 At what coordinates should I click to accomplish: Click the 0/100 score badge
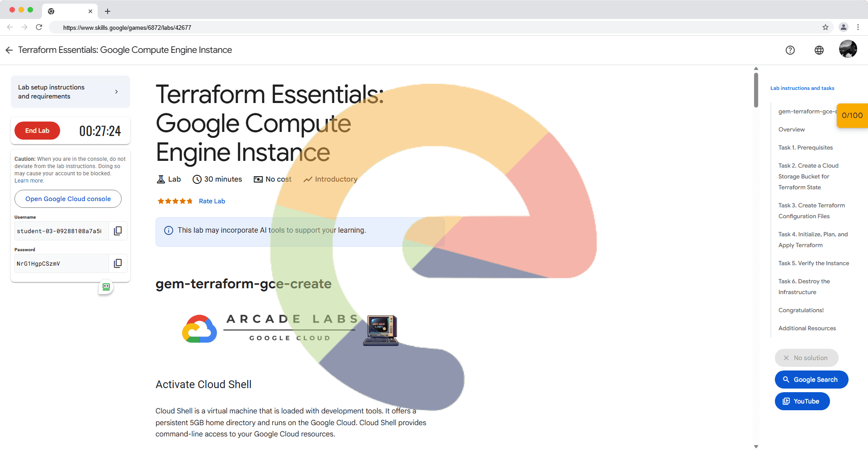tap(852, 116)
